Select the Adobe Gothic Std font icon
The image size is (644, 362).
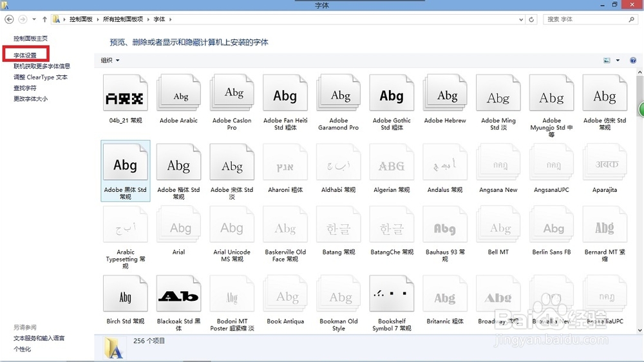point(392,93)
